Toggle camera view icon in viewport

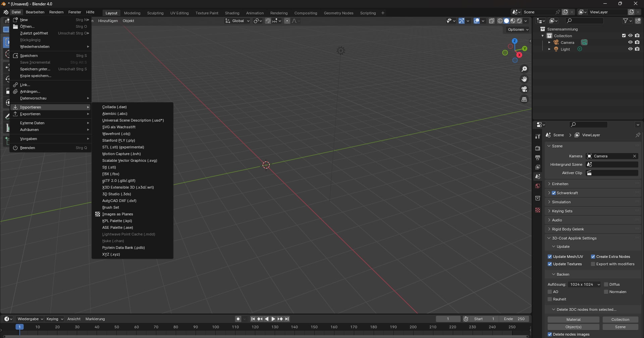524,89
